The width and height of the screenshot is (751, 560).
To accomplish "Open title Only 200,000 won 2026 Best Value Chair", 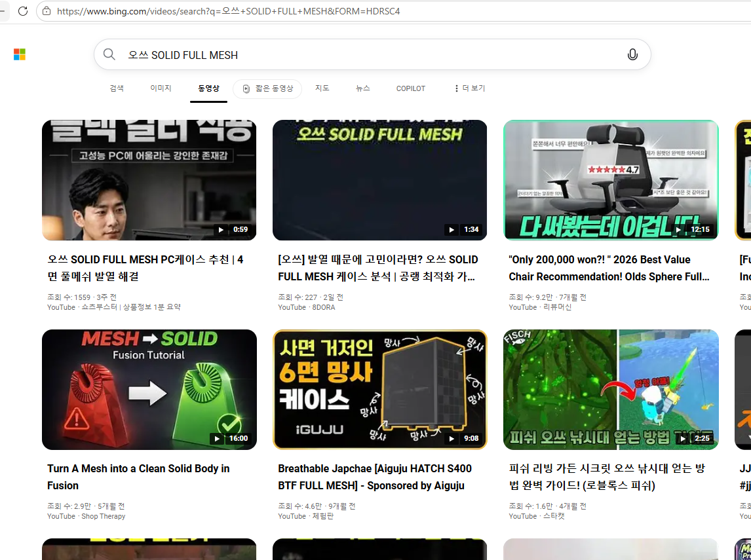I will (x=609, y=268).
